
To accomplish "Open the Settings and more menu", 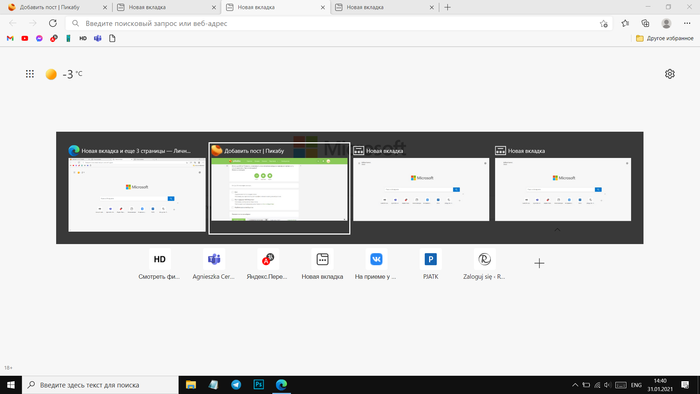I will (687, 23).
